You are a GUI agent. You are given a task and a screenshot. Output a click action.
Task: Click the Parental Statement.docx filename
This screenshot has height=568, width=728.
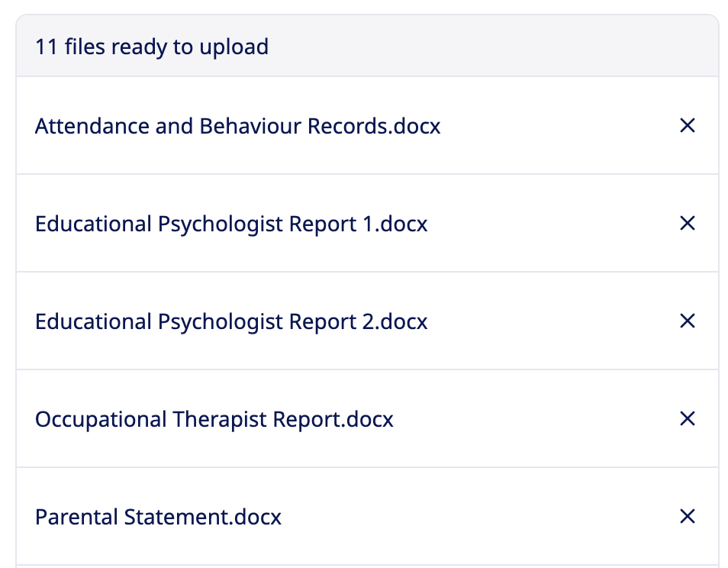point(158,517)
